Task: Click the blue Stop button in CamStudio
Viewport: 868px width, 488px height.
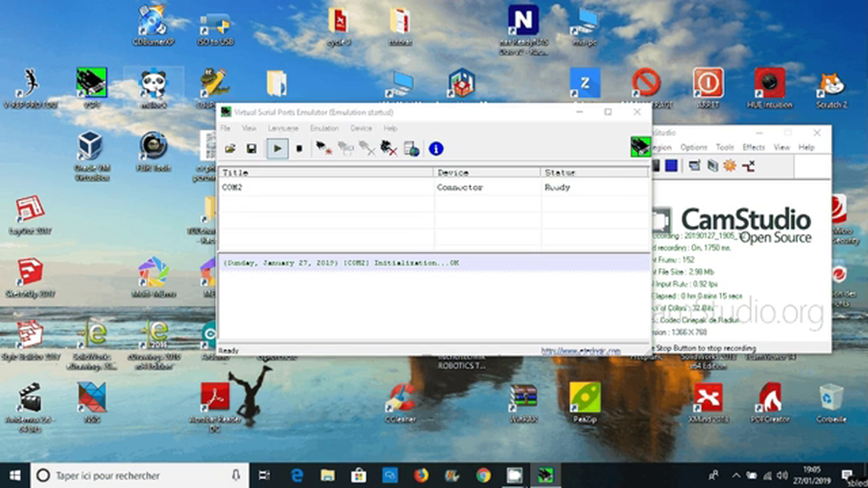Action: coord(671,165)
